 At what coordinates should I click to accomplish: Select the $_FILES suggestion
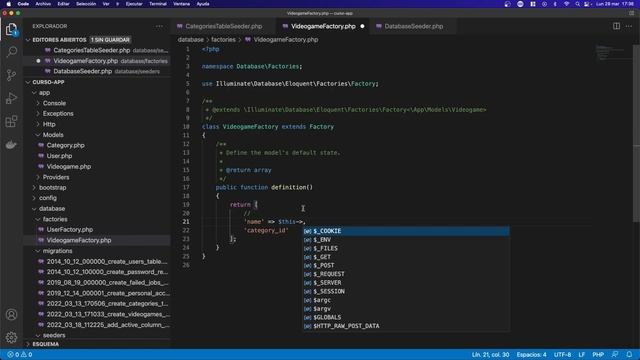point(406,248)
